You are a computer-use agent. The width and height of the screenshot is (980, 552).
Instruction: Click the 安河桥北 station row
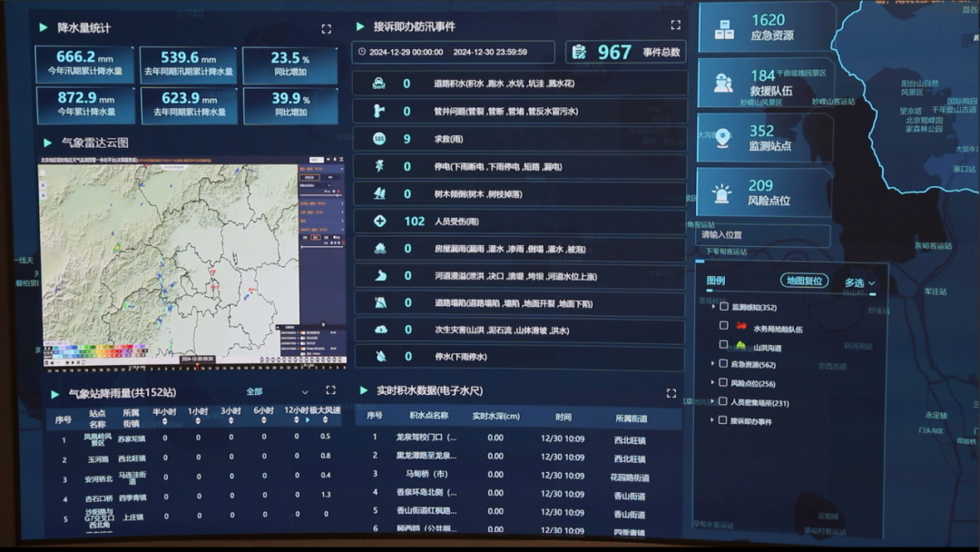tap(194, 477)
